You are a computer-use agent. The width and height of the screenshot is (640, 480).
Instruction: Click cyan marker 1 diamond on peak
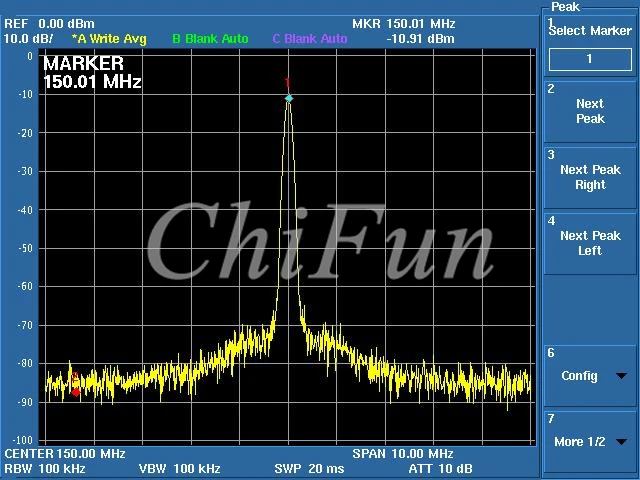point(289,98)
